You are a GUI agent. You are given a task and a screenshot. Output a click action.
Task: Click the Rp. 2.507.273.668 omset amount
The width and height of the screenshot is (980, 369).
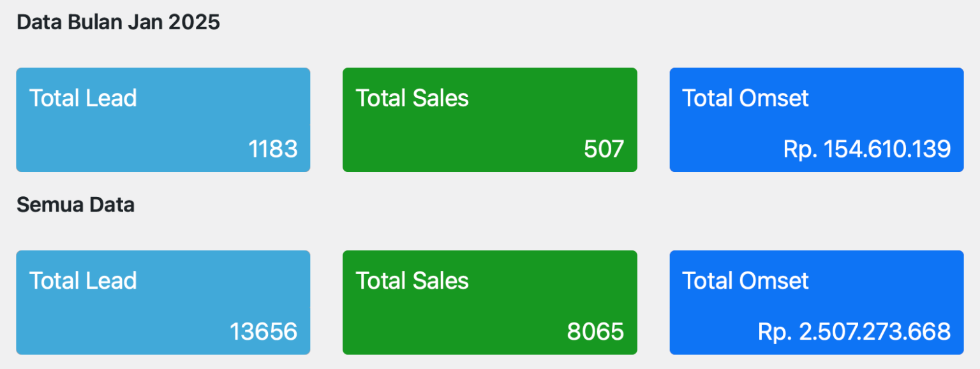[x=854, y=332]
